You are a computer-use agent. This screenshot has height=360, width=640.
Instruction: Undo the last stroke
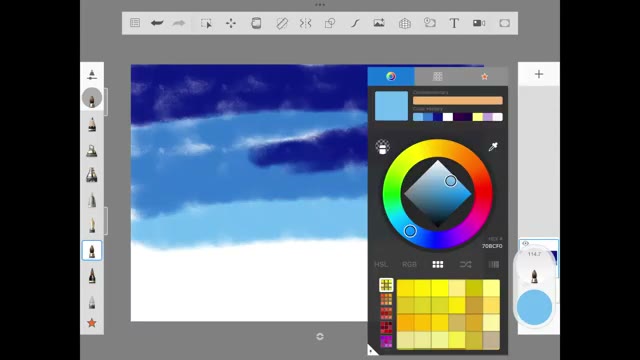[x=157, y=23]
